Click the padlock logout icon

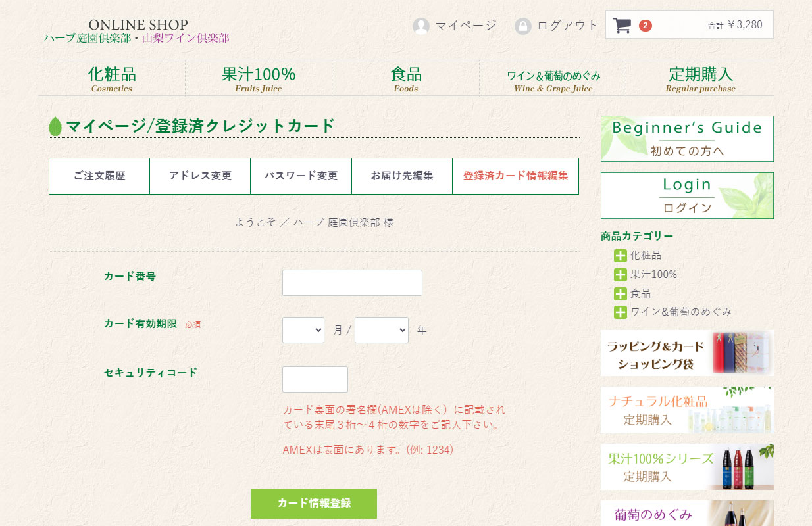coord(523,26)
